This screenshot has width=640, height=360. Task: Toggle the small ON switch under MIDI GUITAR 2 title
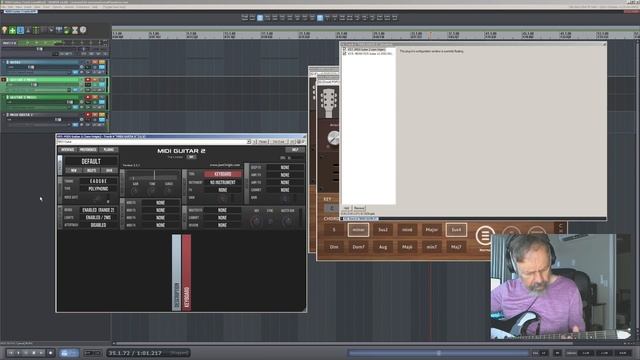click(x=191, y=157)
